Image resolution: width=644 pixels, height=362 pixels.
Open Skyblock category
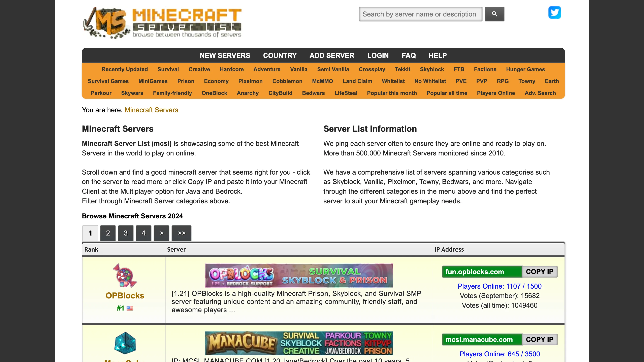coord(432,69)
